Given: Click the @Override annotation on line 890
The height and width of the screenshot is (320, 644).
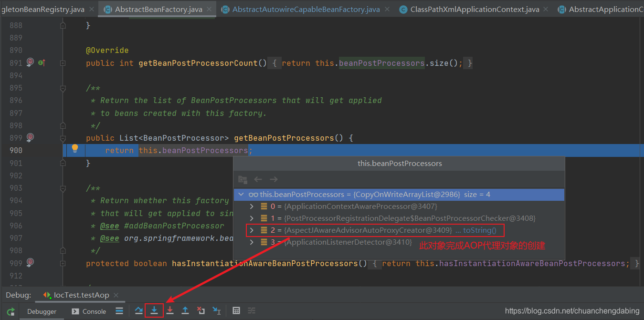Looking at the screenshot, I should [x=107, y=50].
